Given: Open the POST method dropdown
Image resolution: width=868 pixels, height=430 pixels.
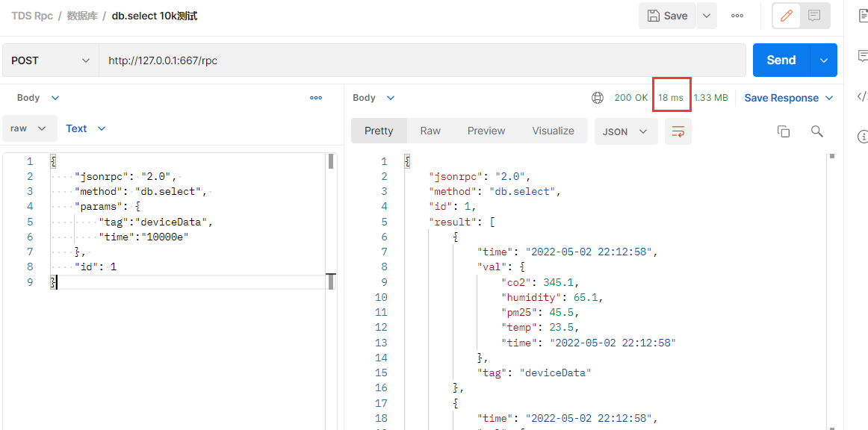Looking at the screenshot, I should [x=50, y=60].
